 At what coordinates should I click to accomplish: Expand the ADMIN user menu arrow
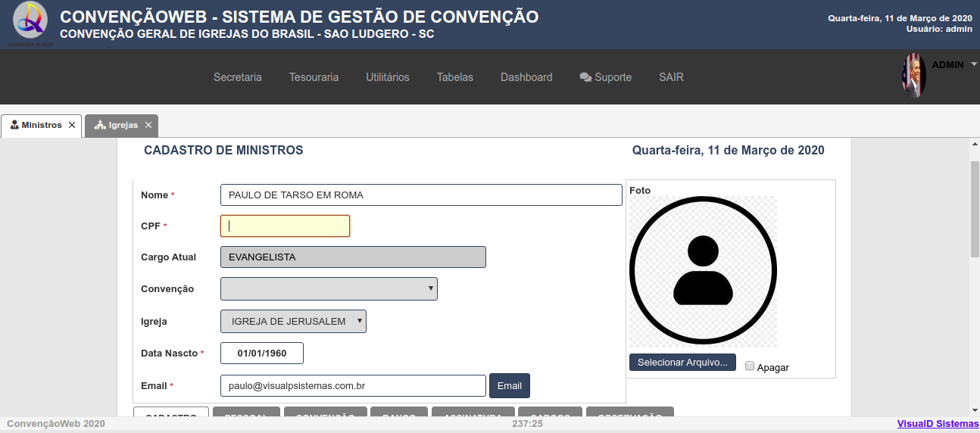point(973,64)
